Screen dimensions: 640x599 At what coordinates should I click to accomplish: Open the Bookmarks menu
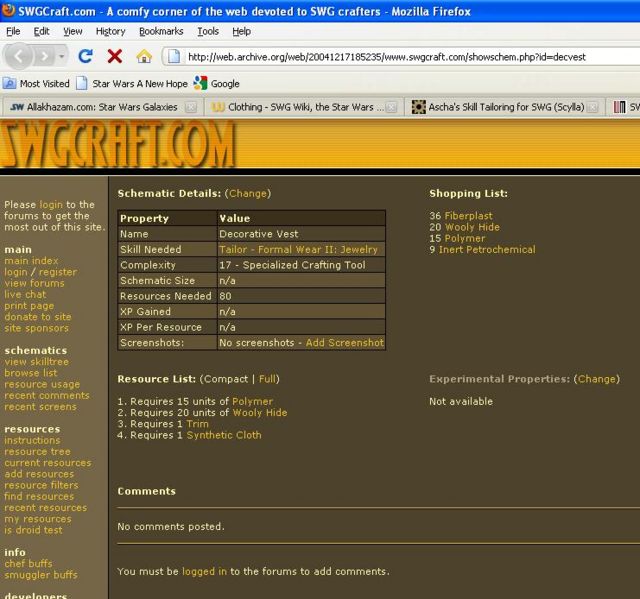click(160, 31)
